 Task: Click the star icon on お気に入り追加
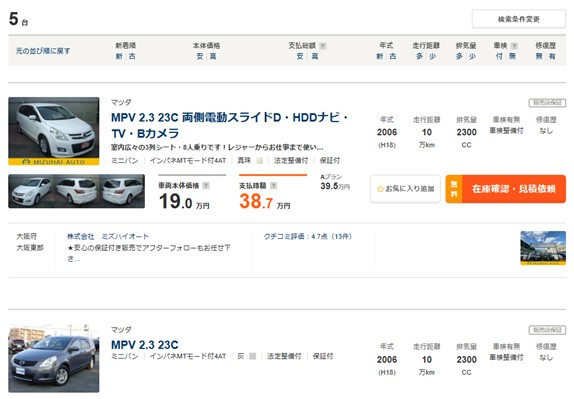pyautogui.click(x=380, y=189)
